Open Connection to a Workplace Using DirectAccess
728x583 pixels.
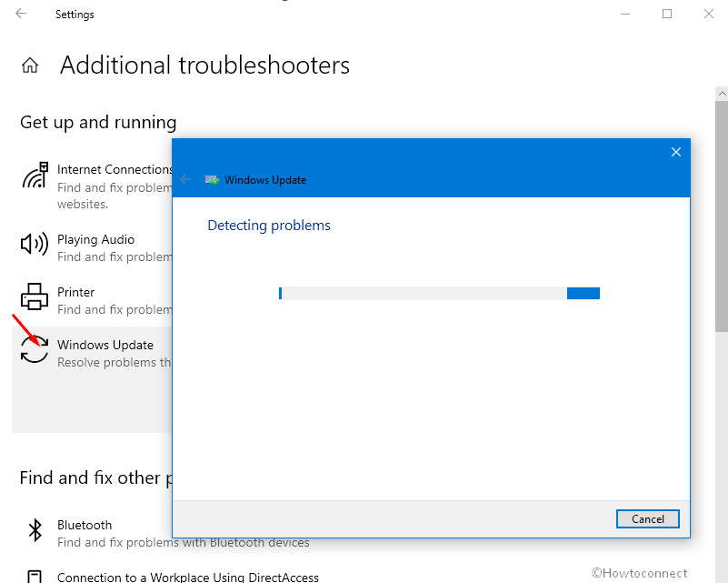tap(187, 577)
